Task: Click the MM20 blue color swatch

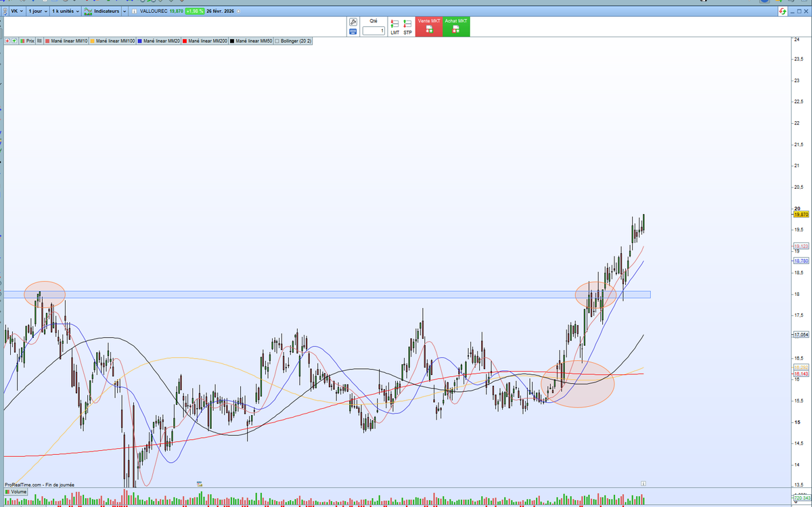Action: click(x=139, y=41)
